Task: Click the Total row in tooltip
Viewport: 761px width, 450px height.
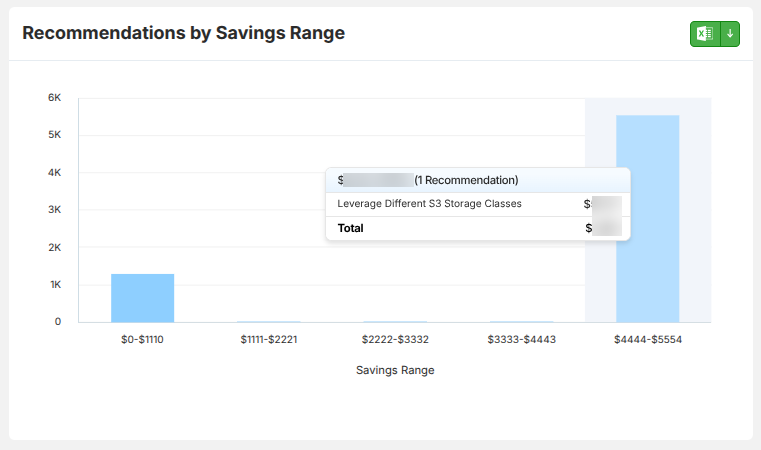Action: pyautogui.click(x=478, y=228)
